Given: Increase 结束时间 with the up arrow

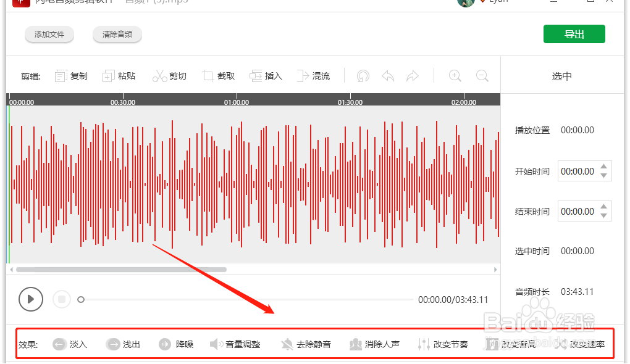Looking at the screenshot, I should coord(604,207).
